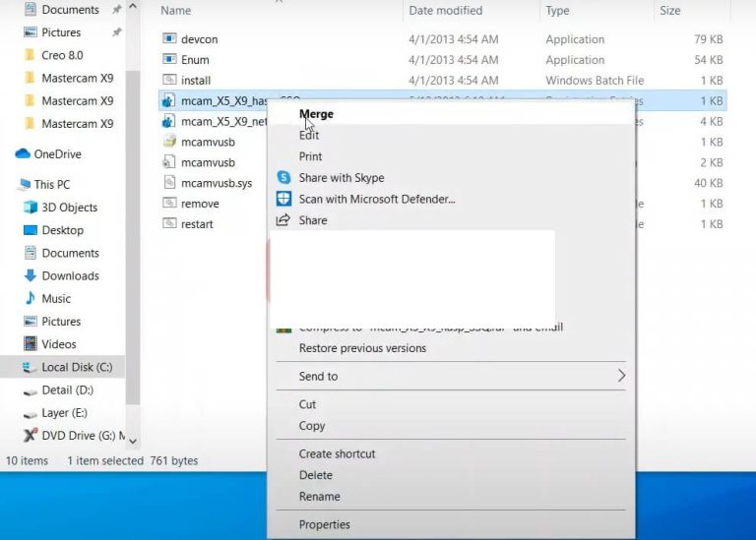Click the Share arrow icon in context menu
The width and height of the screenshot is (756, 540).
283,220
